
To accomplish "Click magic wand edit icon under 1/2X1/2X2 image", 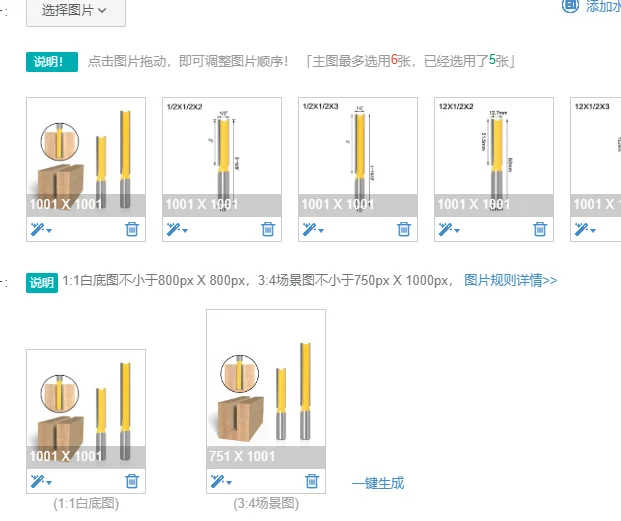I will (173, 229).
